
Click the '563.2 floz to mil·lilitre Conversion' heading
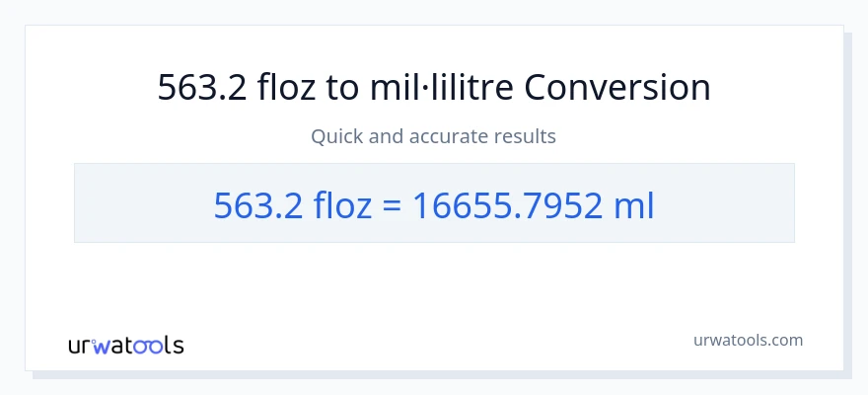pyautogui.click(x=434, y=88)
